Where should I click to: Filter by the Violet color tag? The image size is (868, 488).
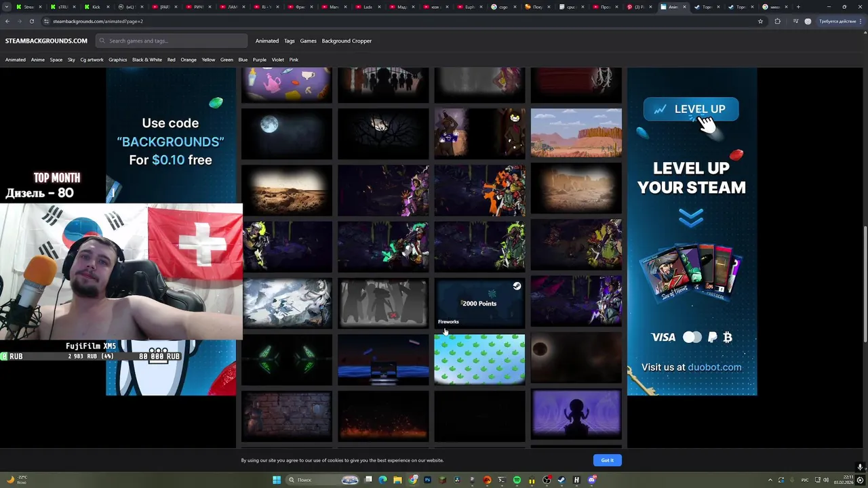[x=278, y=60]
